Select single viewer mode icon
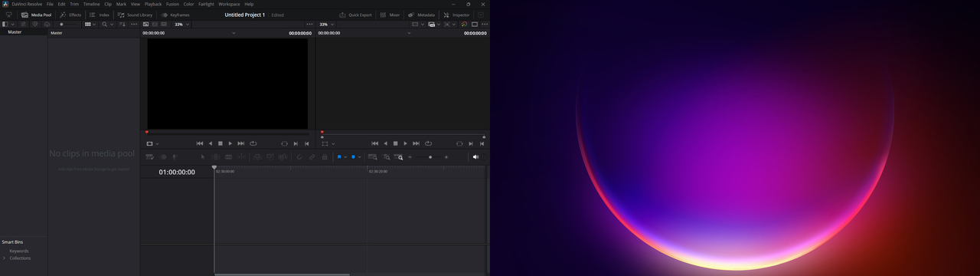 click(474, 25)
